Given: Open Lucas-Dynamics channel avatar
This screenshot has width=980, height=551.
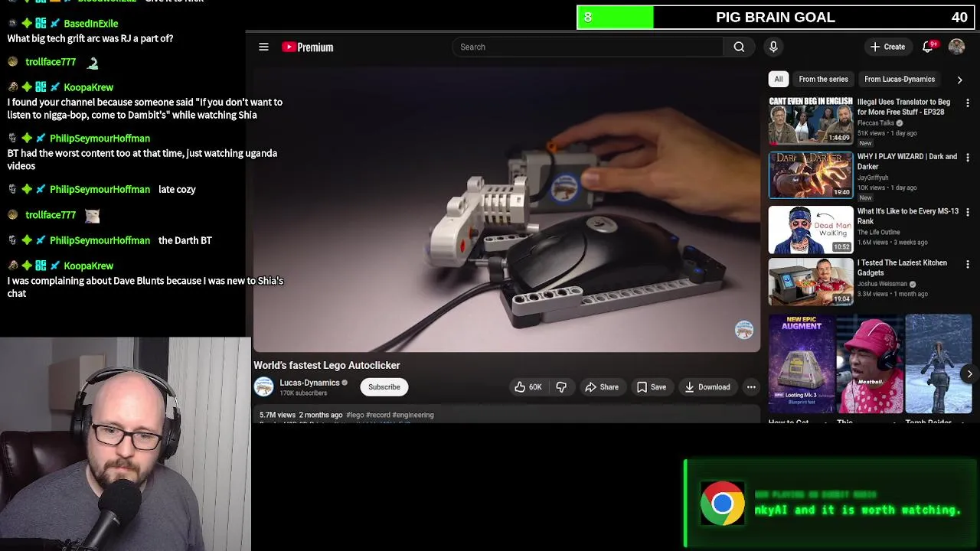Looking at the screenshot, I should 264,386.
